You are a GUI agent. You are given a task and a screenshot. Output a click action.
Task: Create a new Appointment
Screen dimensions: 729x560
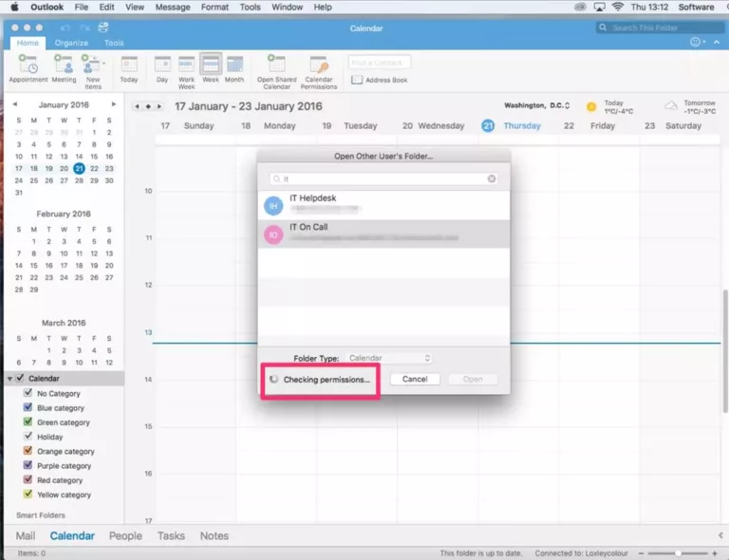[x=28, y=68]
